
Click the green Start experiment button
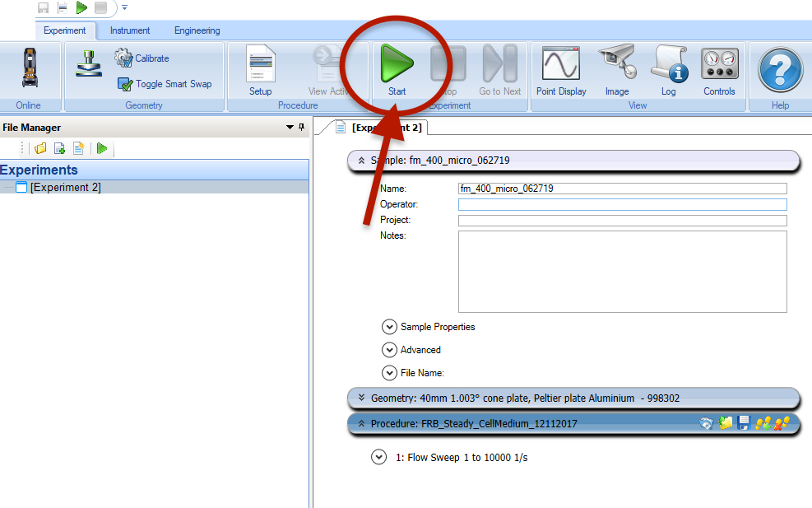coord(397,68)
